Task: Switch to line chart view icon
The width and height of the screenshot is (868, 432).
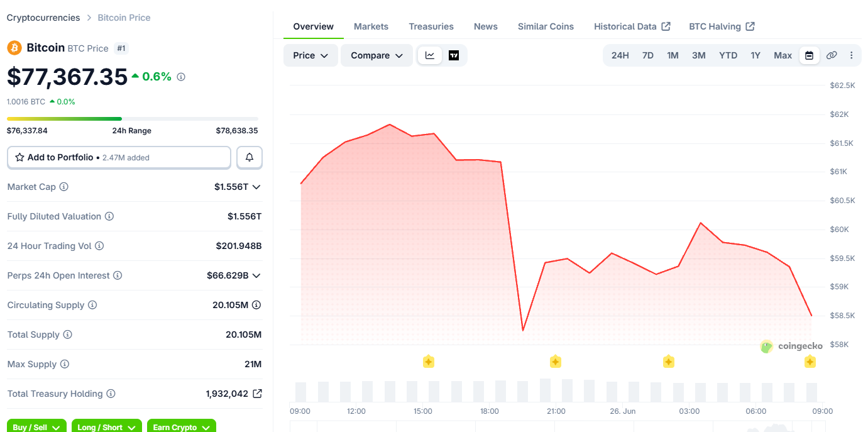Action: (x=430, y=55)
